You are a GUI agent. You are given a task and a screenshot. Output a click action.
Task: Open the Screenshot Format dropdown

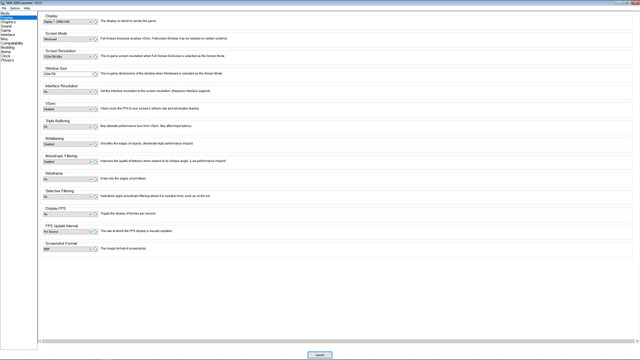coord(68,249)
